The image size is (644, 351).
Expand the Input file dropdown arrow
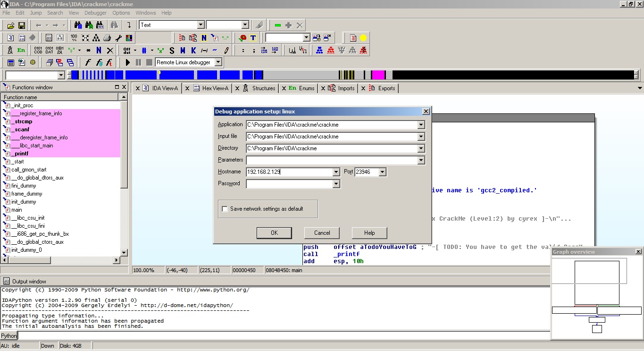click(x=421, y=137)
